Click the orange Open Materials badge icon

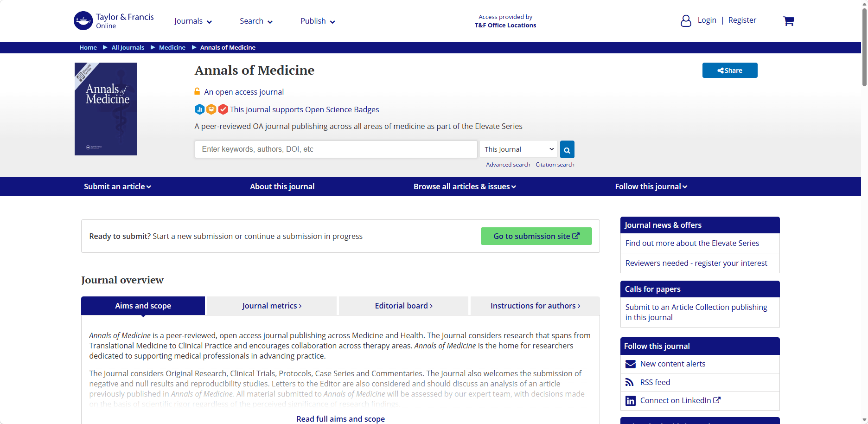point(211,109)
